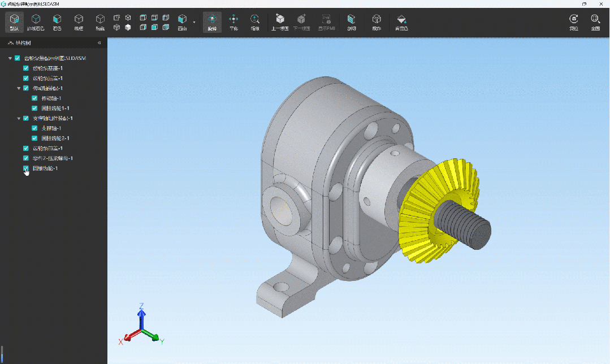
Task: Click the 爆炸 explode view icon
Action: click(x=377, y=21)
